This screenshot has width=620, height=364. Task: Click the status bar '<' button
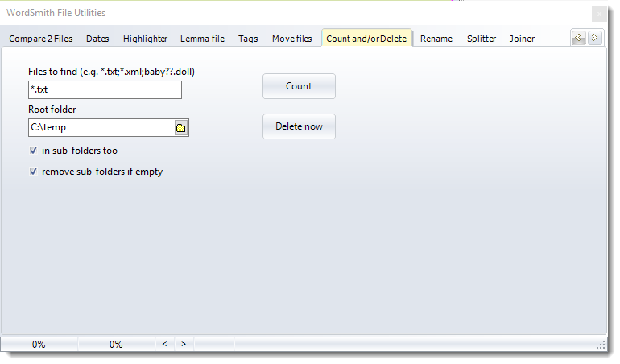tap(164, 344)
